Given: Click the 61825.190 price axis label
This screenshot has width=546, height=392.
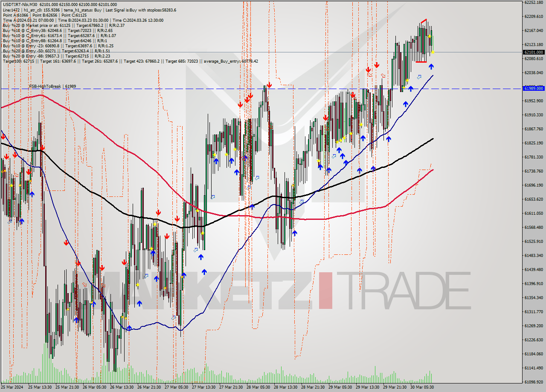Looking at the screenshot, I should pos(534,143).
